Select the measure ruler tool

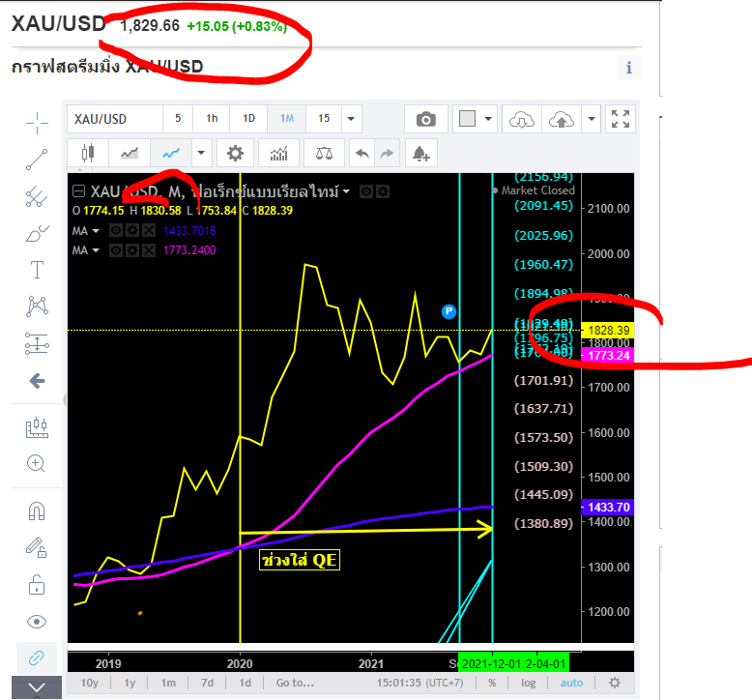(37, 427)
